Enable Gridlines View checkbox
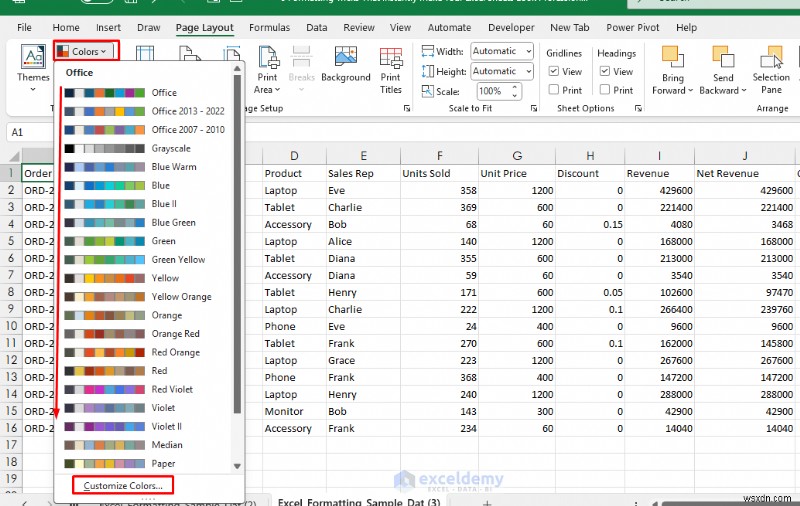 click(x=554, y=71)
